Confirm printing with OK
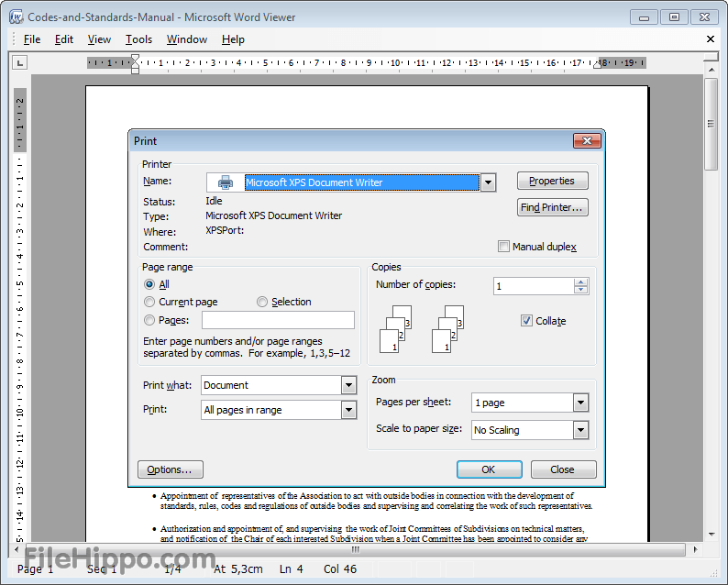 click(489, 469)
